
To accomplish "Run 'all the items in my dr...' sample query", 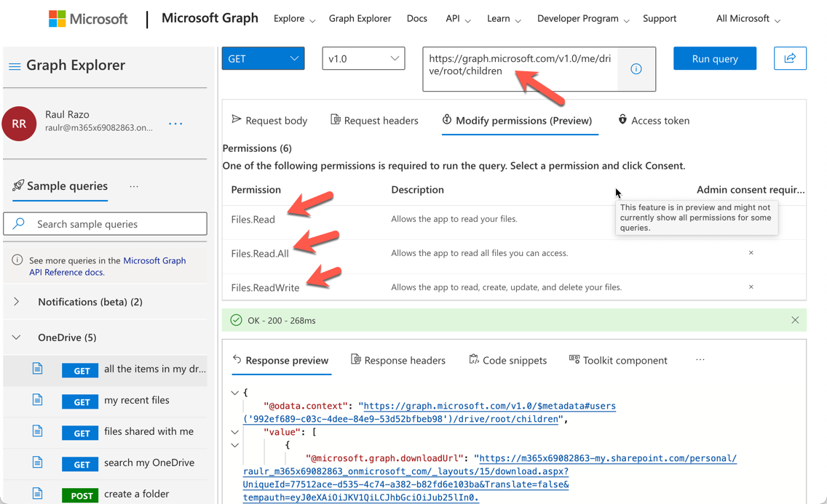I will coord(106,370).
